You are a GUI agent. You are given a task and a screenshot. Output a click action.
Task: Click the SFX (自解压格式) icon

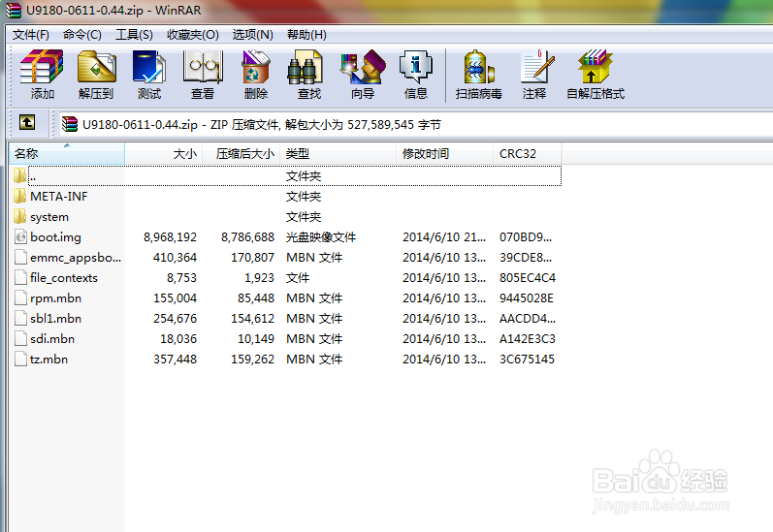(596, 67)
